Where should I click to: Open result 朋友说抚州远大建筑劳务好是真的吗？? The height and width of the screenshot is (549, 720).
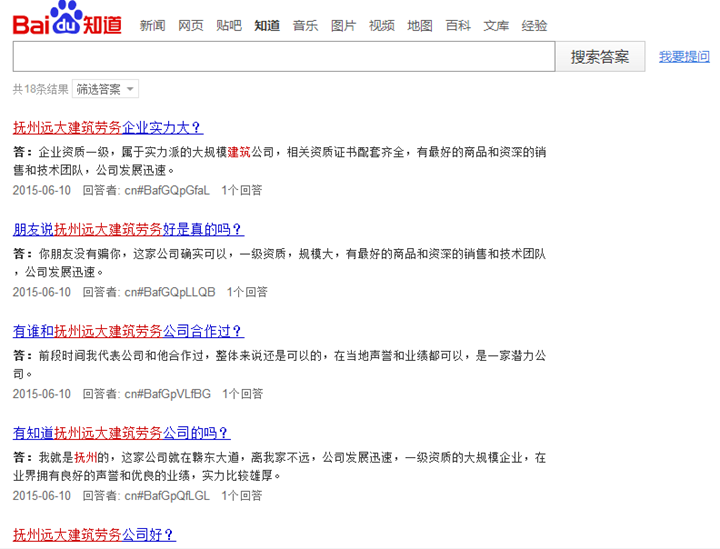(129, 230)
